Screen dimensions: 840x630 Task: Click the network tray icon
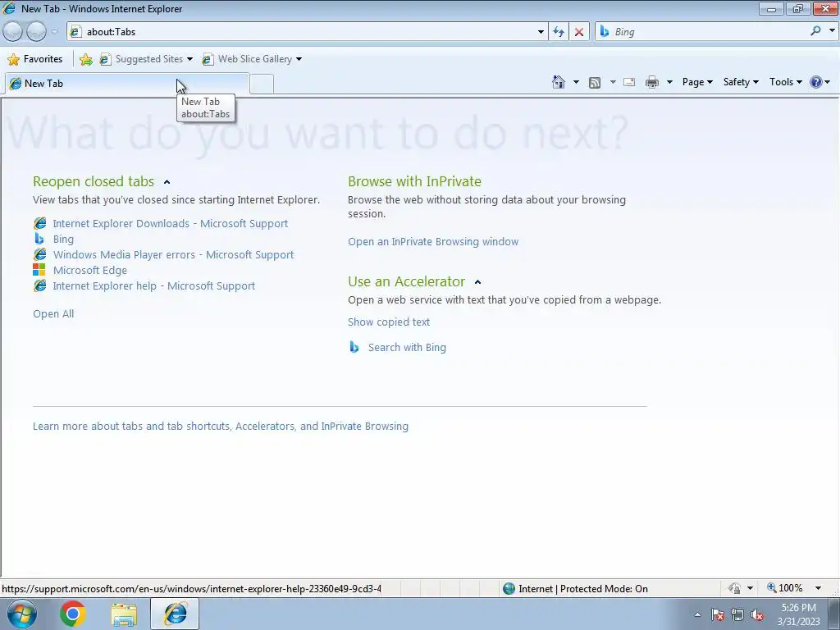737,614
